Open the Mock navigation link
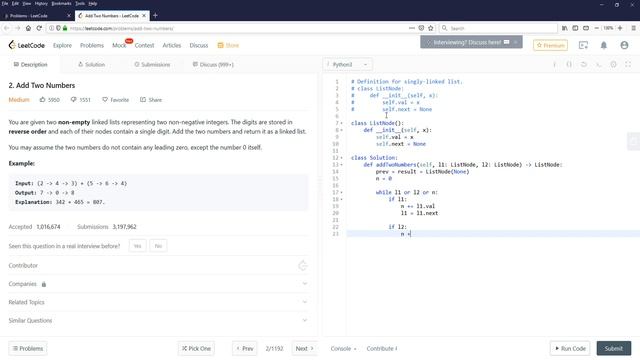This screenshot has width=640, height=360. click(119, 45)
